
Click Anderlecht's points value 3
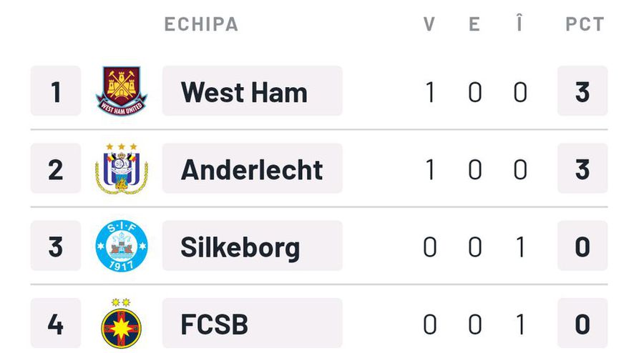point(582,168)
